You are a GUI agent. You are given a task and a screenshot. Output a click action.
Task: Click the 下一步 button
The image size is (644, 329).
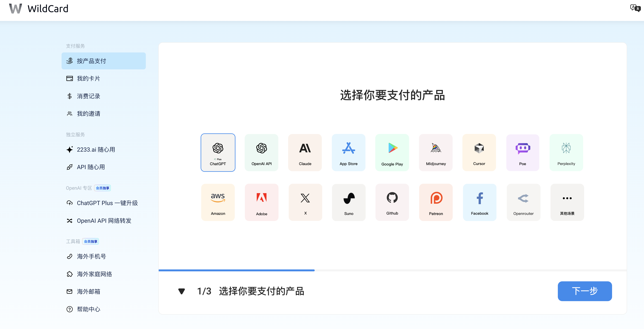pyautogui.click(x=585, y=291)
